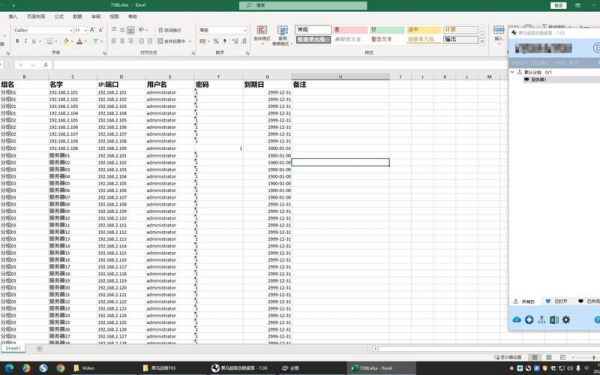Toggle underline formatting in the ribbon
This screenshot has height=375, width=600.
[x=34, y=41]
